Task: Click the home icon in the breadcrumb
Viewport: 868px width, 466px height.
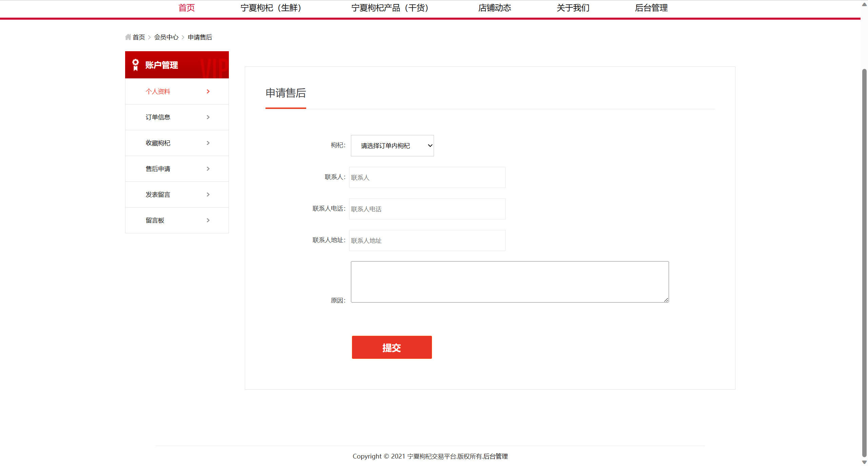Action: pyautogui.click(x=128, y=37)
